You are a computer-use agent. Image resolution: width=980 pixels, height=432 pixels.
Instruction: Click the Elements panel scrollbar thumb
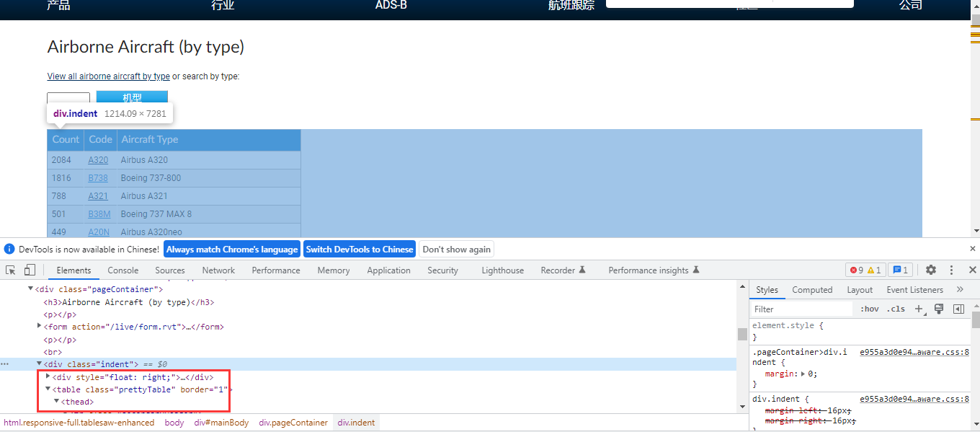741,334
